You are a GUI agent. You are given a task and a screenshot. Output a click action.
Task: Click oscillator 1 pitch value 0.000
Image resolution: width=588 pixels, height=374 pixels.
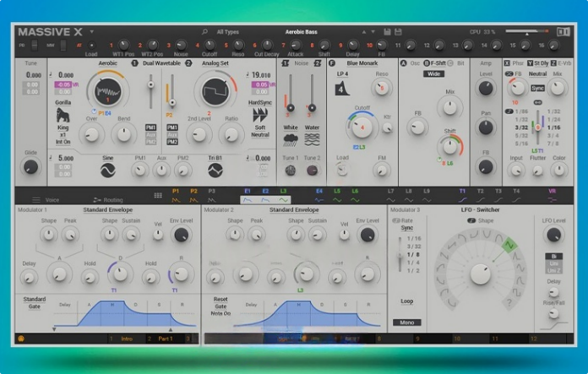66,75
